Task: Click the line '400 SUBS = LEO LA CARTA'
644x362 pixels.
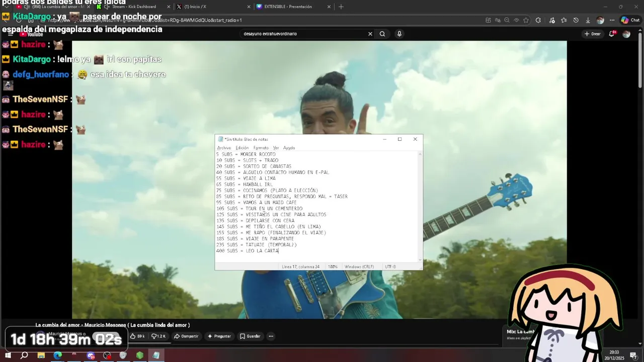Action: click(x=247, y=250)
